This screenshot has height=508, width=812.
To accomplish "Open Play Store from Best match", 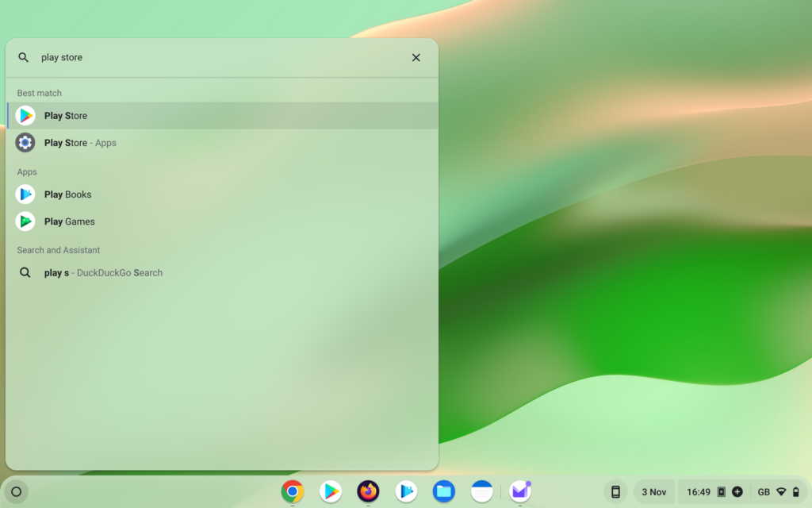I will tap(223, 116).
